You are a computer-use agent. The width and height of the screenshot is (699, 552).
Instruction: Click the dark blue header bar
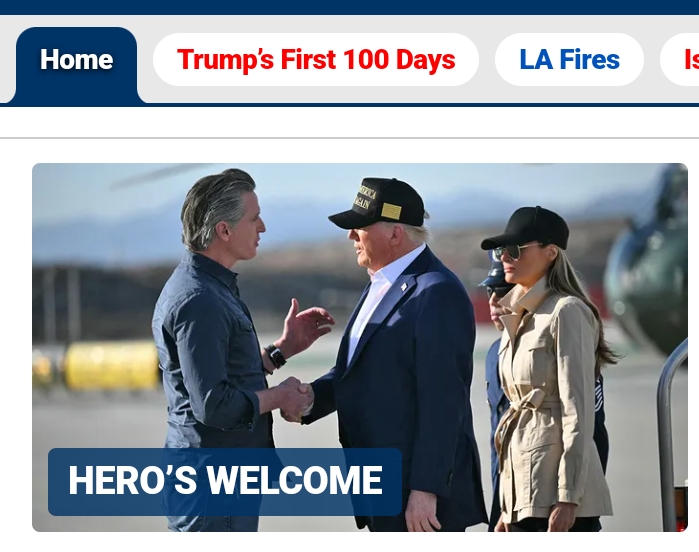(350, 7)
